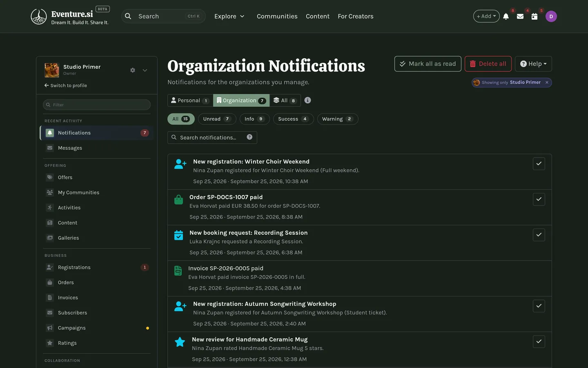Click the My Communities people icon
The height and width of the screenshot is (368, 588).
[x=50, y=193]
